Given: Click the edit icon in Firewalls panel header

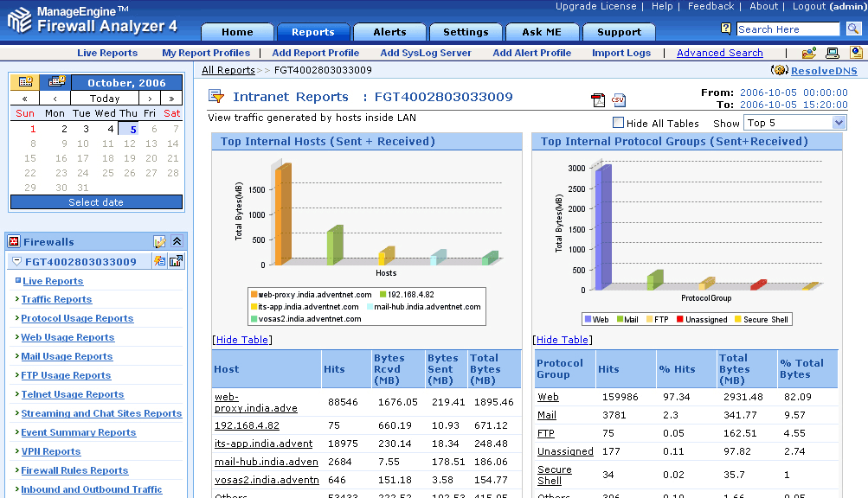Looking at the screenshot, I should 159,242.
